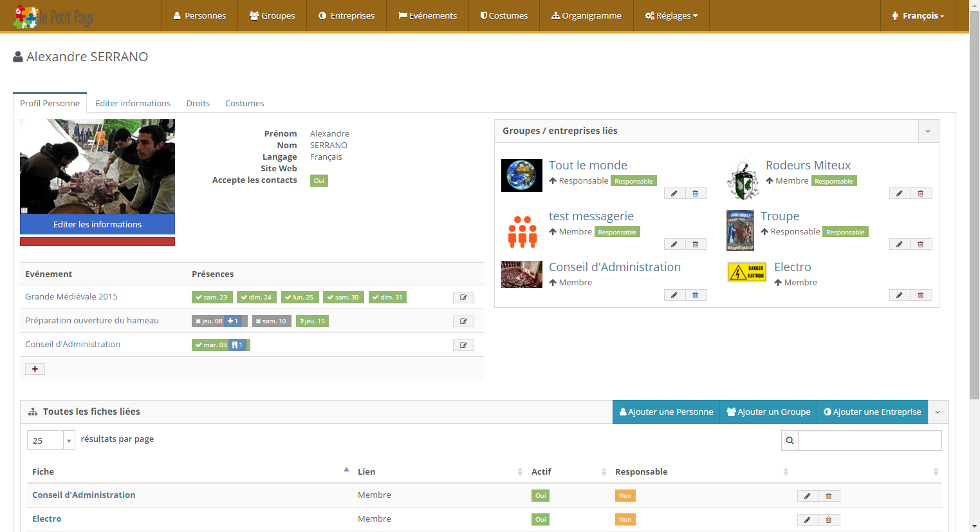
Task: Focus the table search input field
Action: [870, 441]
